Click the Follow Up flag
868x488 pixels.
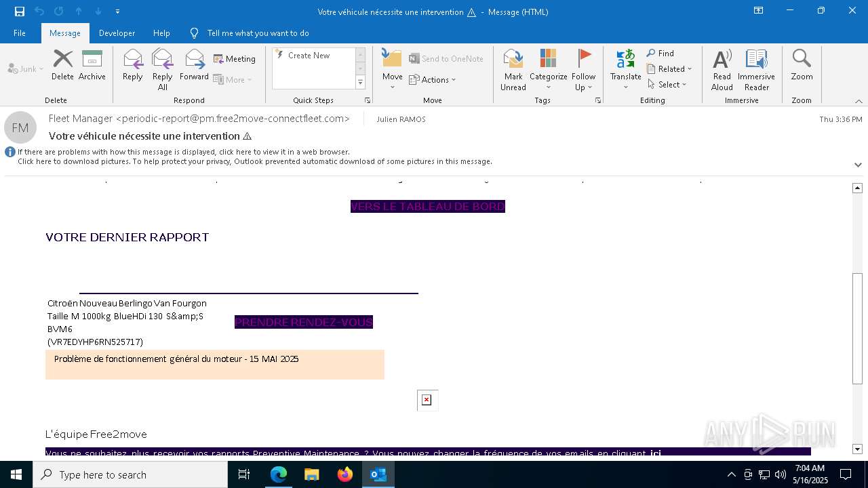tap(583, 69)
